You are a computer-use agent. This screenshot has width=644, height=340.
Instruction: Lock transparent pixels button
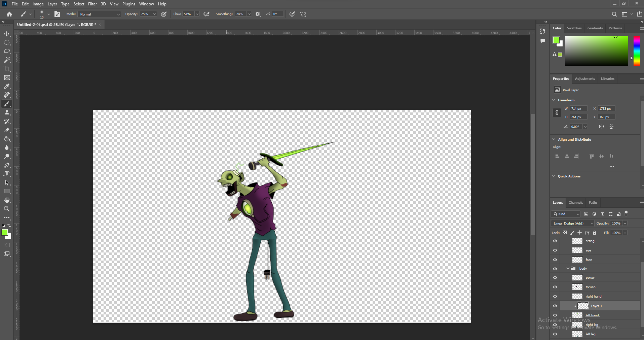[565, 233]
